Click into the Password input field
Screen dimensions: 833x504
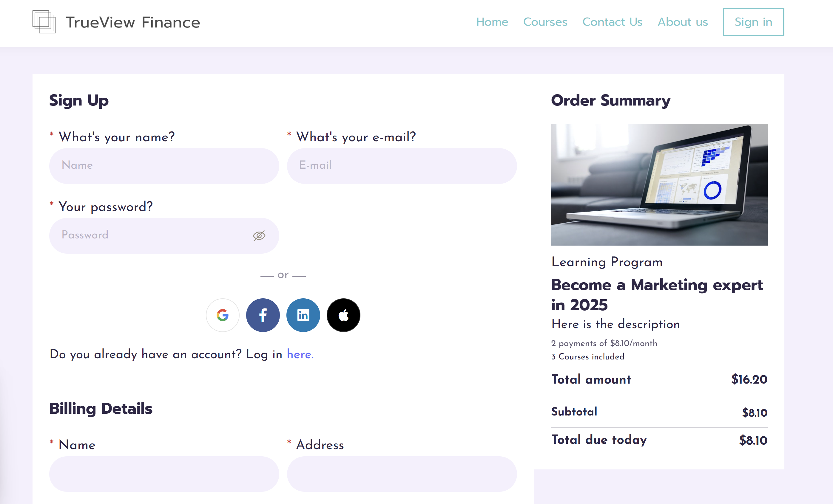[x=149, y=235]
